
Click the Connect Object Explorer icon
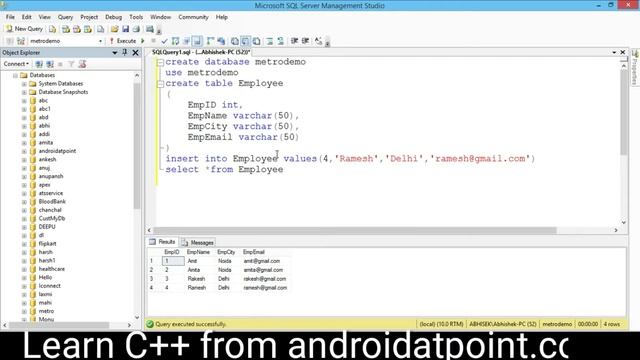tap(39, 64)
